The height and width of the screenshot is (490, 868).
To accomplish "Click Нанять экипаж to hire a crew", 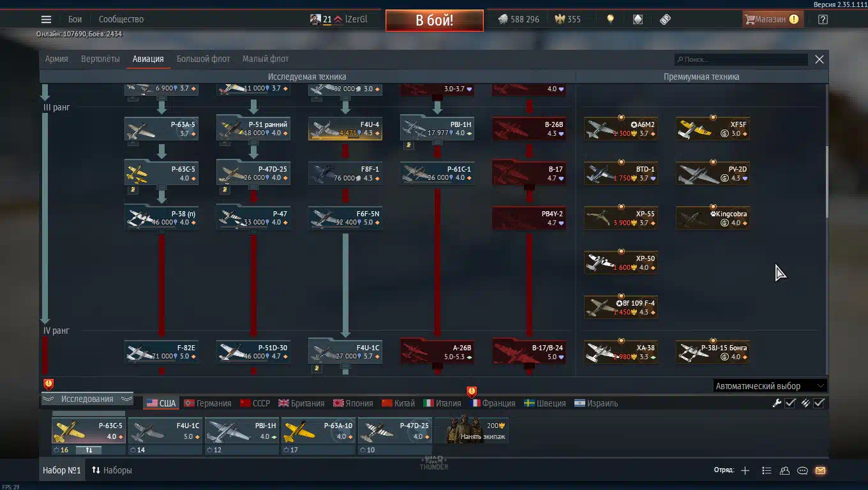I will [472, 430].
